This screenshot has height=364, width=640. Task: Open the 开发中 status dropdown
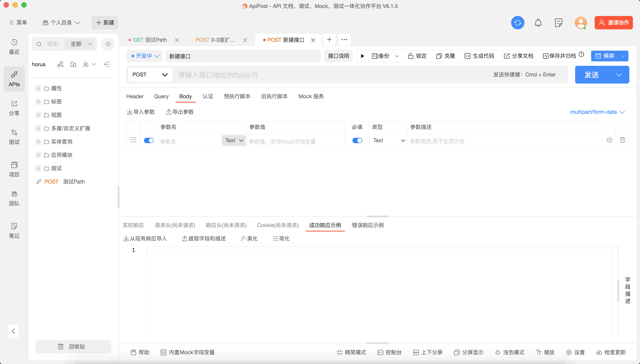click(145, 56)
